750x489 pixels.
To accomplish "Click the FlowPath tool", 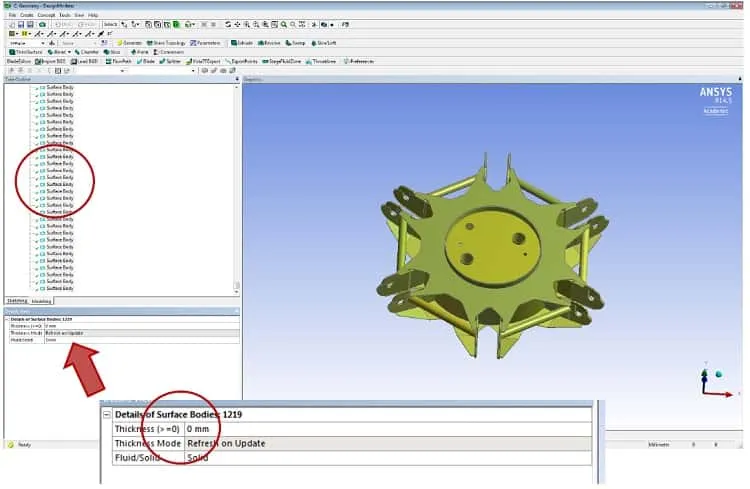I will 119,61.
